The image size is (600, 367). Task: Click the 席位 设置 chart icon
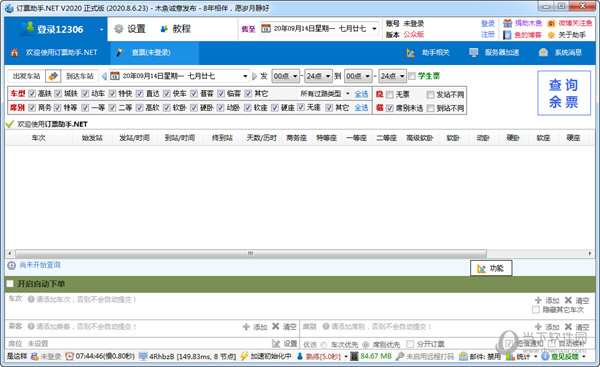276,343
